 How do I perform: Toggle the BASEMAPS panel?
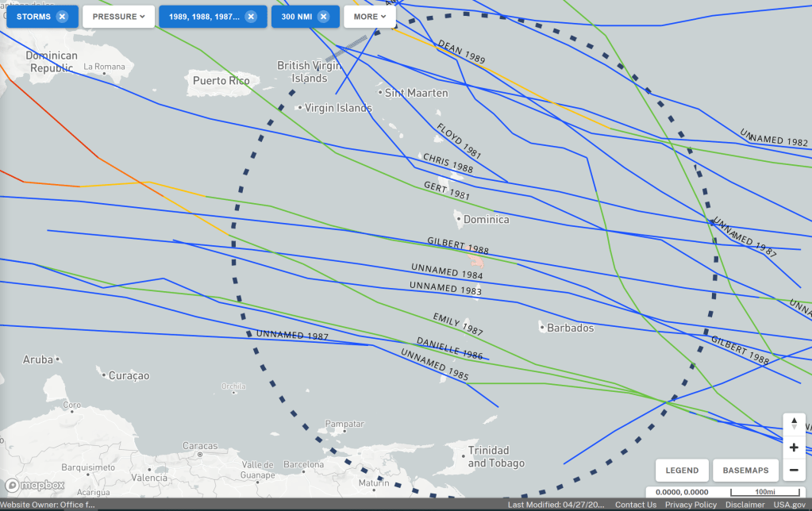point(745,471)
